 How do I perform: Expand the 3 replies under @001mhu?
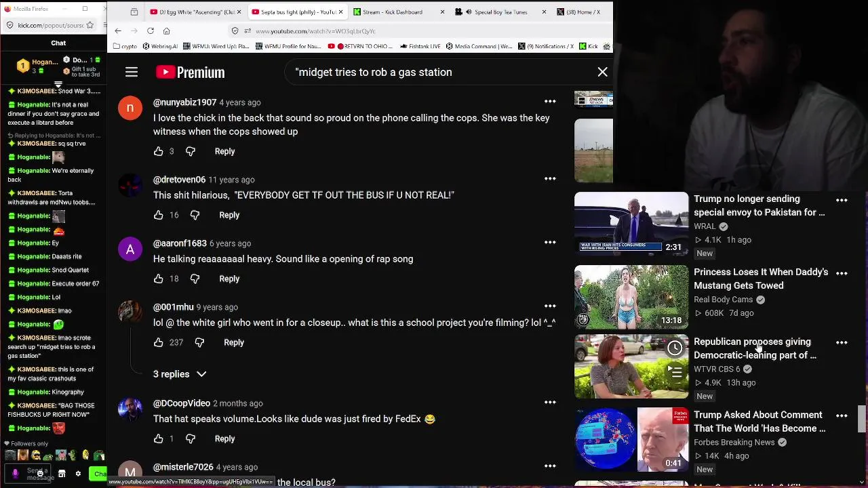pyautogui.click(x=180, y=374)
